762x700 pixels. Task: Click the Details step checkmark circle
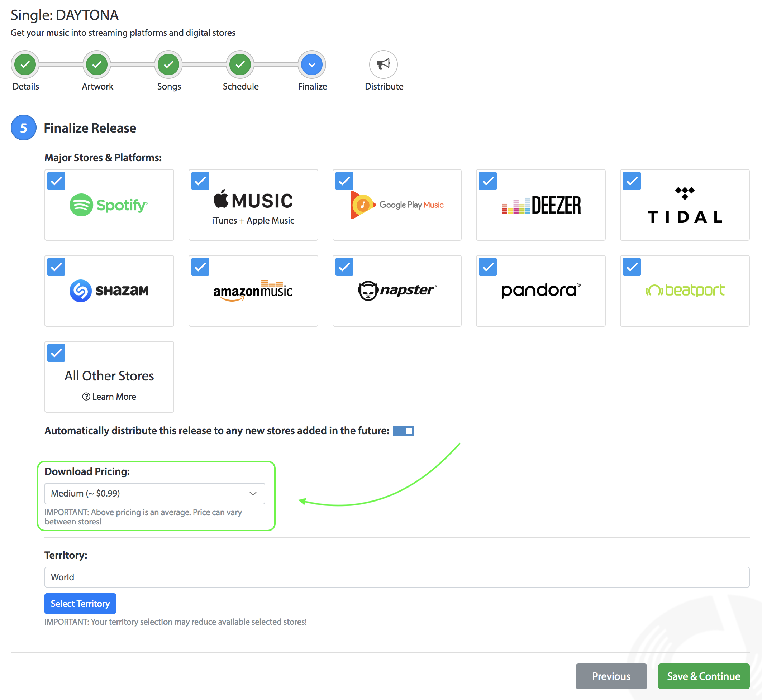point(25,64)
